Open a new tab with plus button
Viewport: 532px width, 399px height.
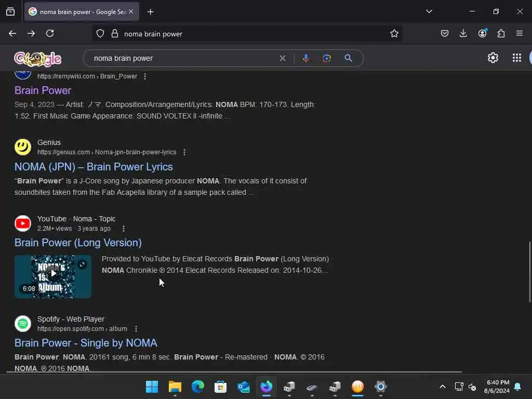pos(150,12)
